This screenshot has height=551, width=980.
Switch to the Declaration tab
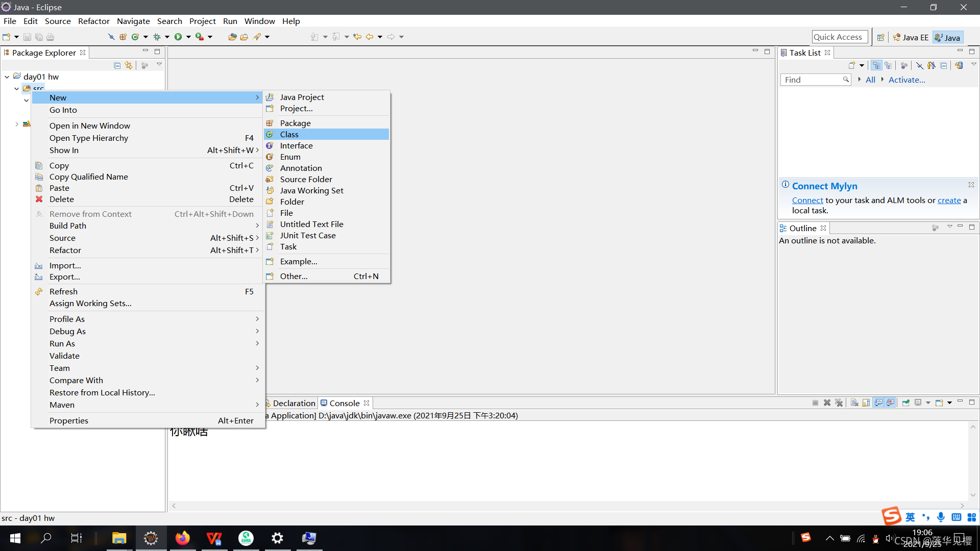294,403
